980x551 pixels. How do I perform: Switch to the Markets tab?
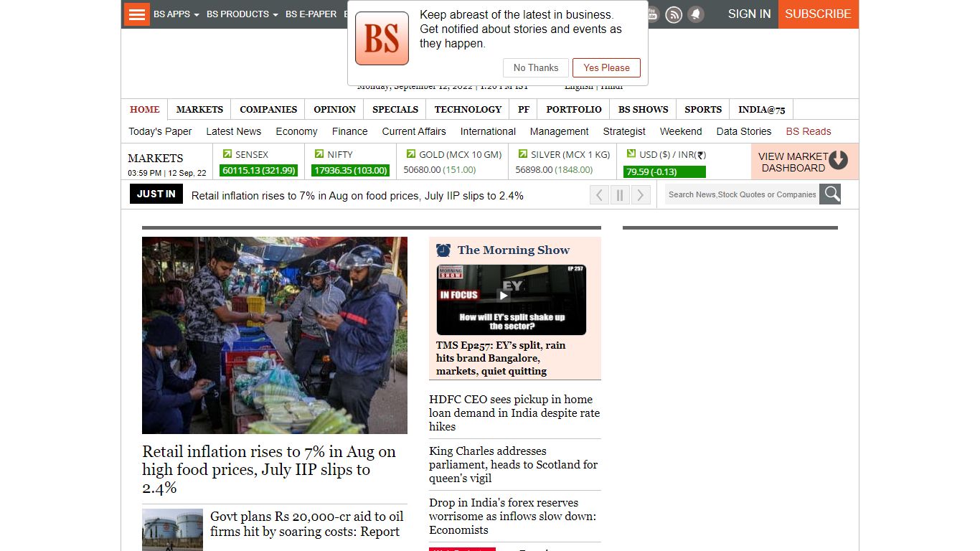point(199,110)
